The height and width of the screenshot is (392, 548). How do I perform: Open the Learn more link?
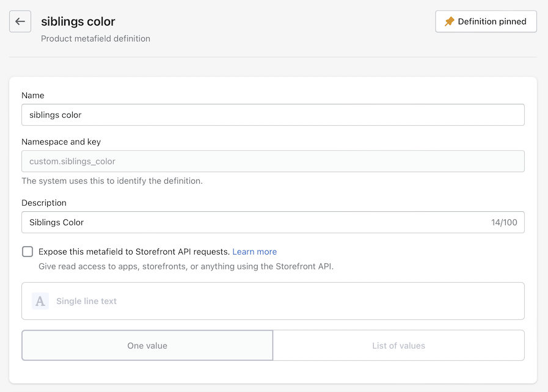pyautogui.click(x=254, y=252)
